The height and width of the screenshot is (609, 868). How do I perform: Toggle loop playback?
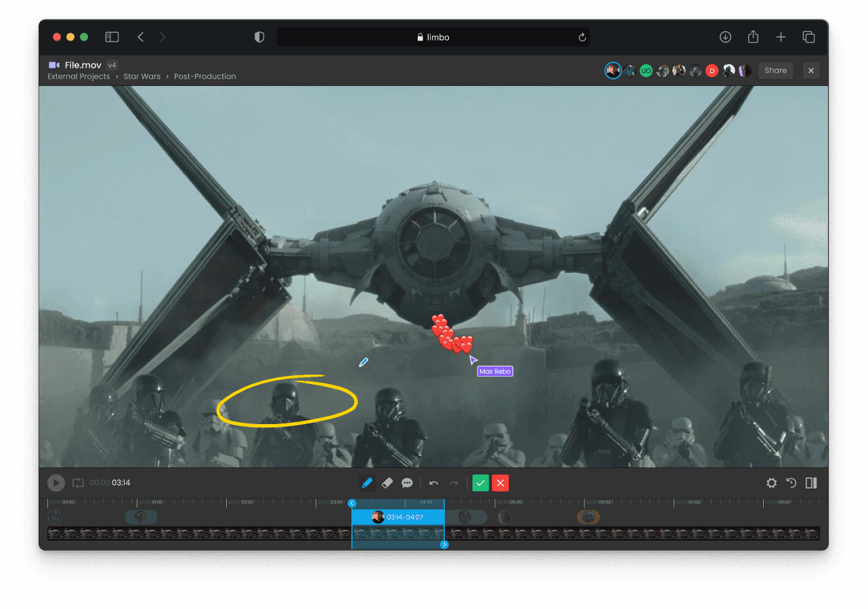click(x=79, y=483)
